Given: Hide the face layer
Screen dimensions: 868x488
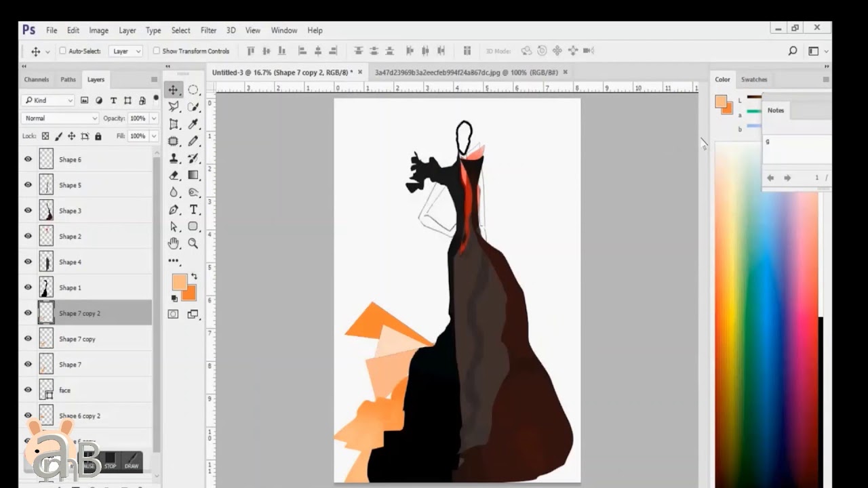Looking at the screenshot, I should 28,390.
